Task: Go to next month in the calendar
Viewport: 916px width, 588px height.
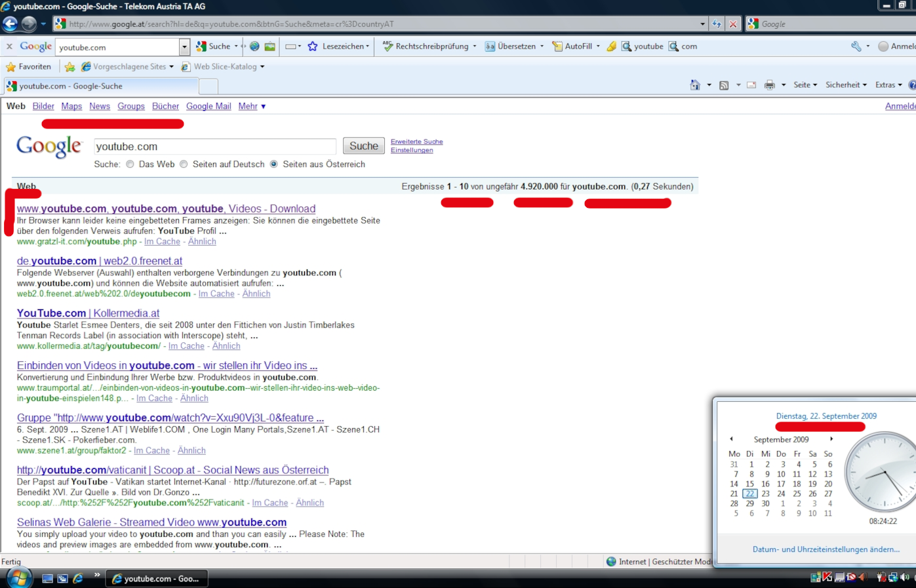Action: tap(831, 439)
